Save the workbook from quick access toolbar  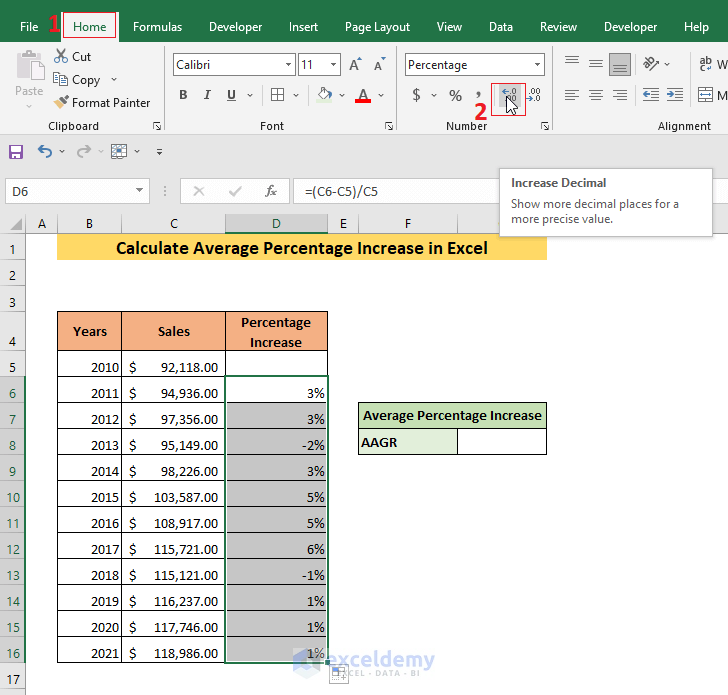tap(16, 152)
